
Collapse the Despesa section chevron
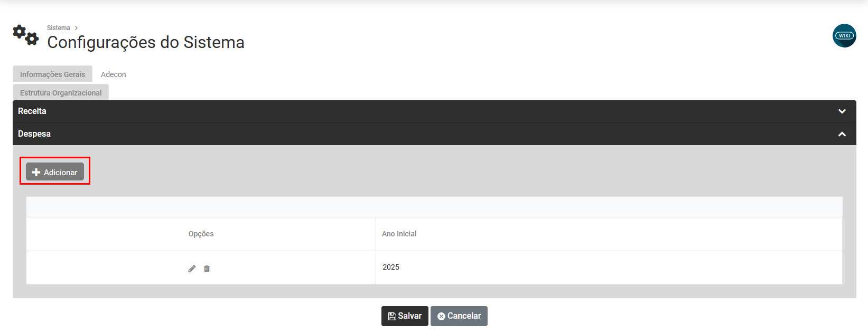coord(842,134)
